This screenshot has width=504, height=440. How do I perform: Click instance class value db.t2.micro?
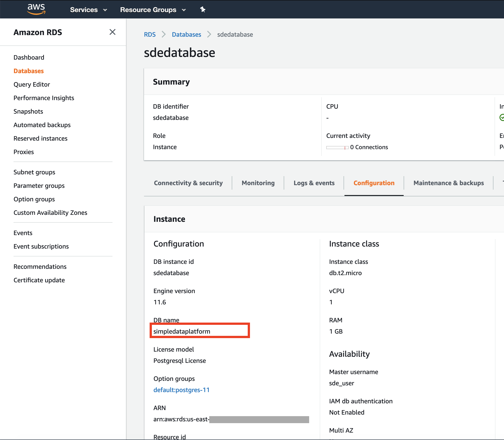click(345, 273)
